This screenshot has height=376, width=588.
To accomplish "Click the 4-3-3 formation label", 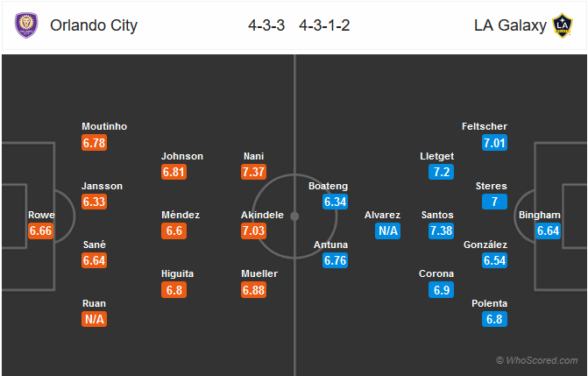I will click(x=266, y=25).
